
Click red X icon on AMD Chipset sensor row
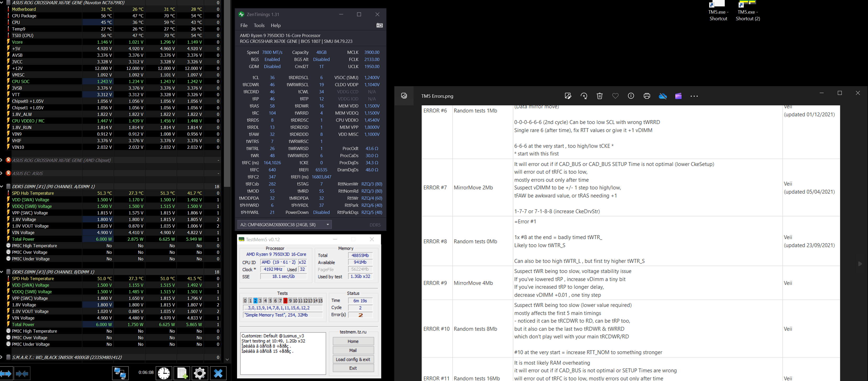click(8, 160)
